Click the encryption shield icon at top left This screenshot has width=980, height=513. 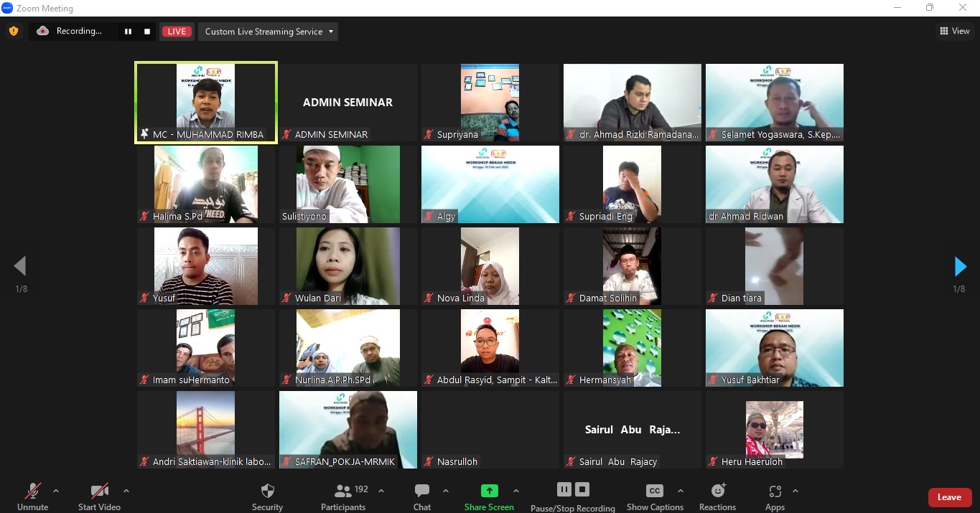coord(13,31)
